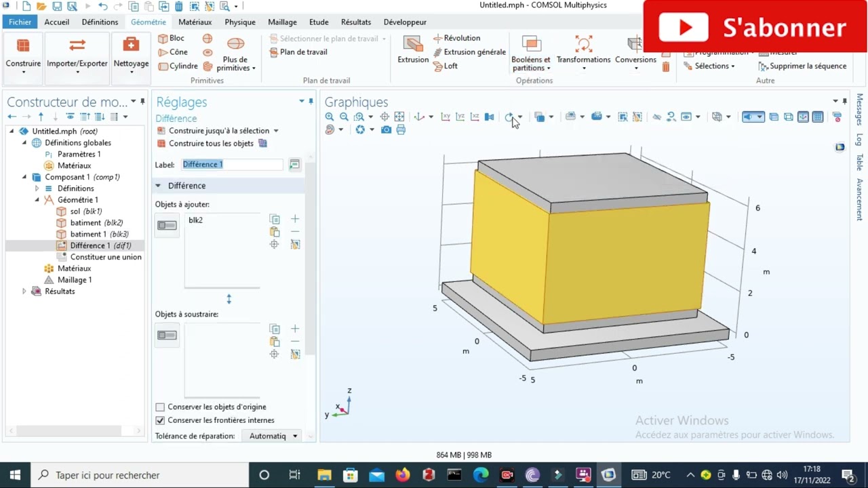Screen dimensions: 868x488
Task: Switch to the Matériaux ribbon tab
Action: 195,22
